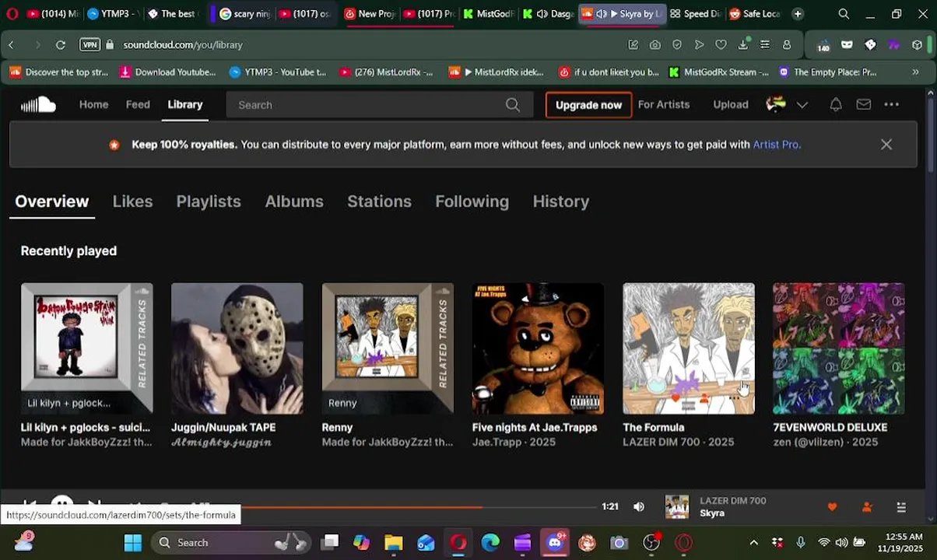Click the magnifier icon in SoundCloud search
937x560 pixels.
(512, 105)
